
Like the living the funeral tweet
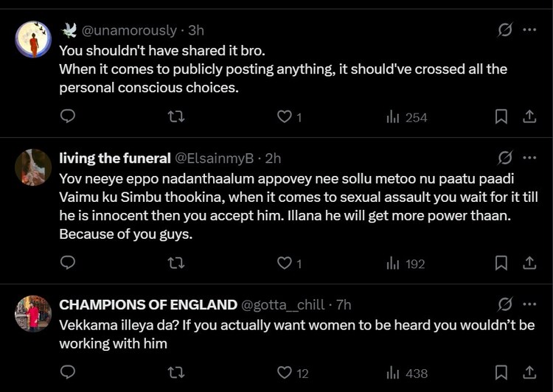click(285, 263)
